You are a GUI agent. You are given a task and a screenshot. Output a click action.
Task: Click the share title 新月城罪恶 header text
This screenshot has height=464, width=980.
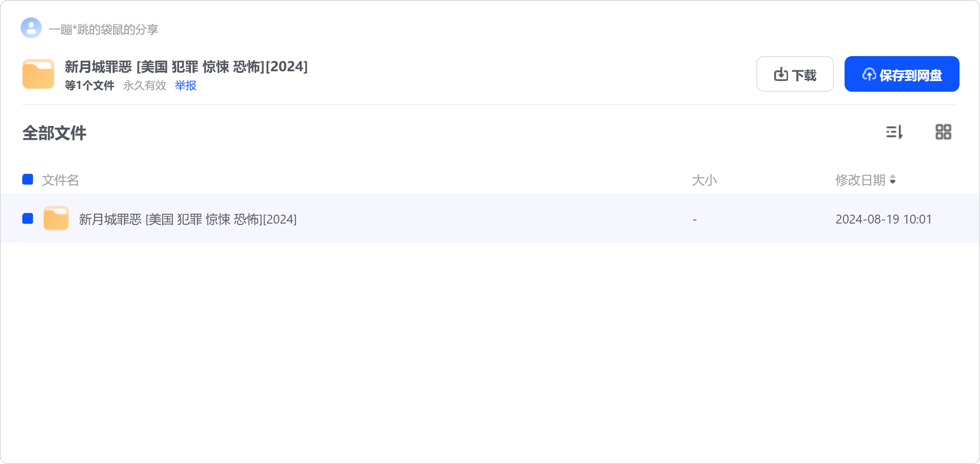point(186,67)
